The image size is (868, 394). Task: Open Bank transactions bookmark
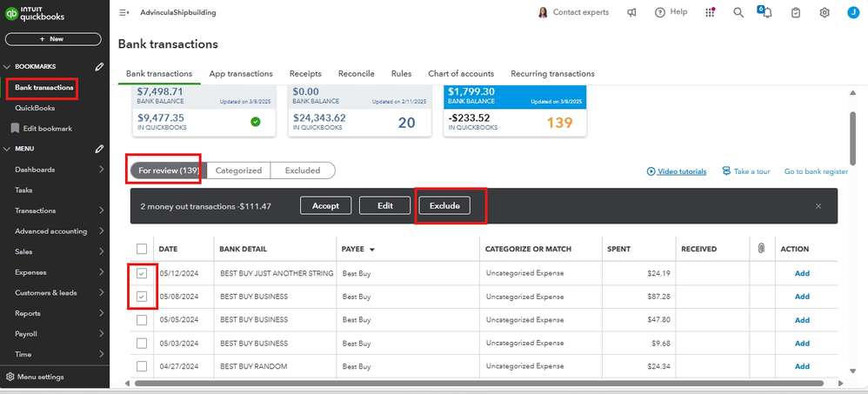click(43, 88)
